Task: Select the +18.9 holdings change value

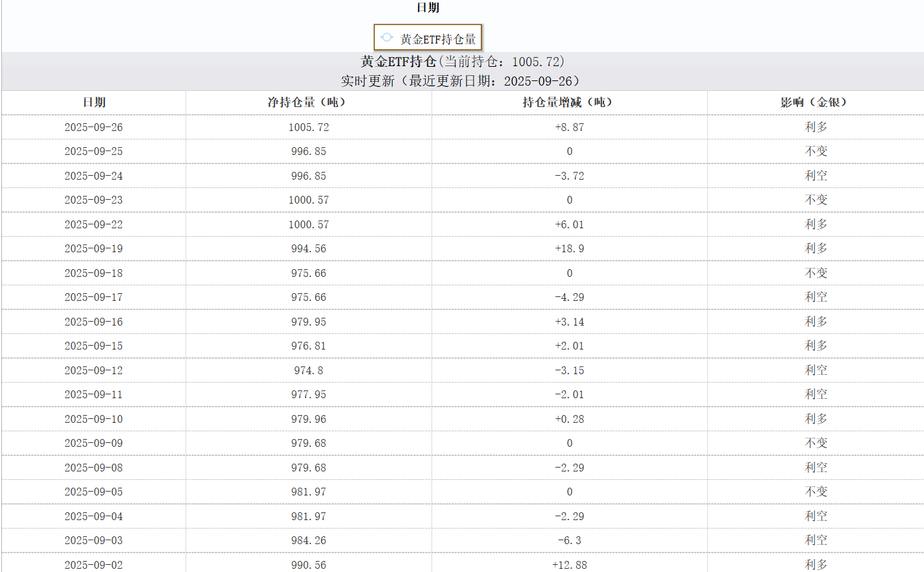Action: 569,248
